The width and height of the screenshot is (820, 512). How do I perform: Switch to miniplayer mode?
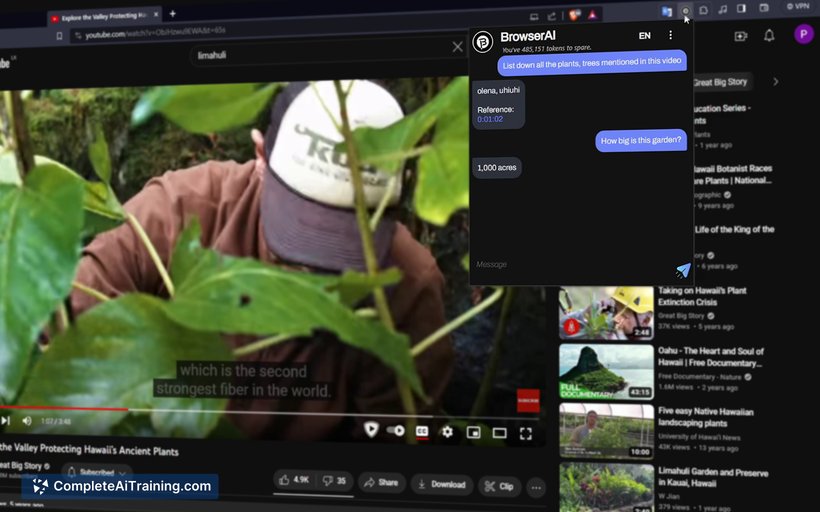coord(473,433)
